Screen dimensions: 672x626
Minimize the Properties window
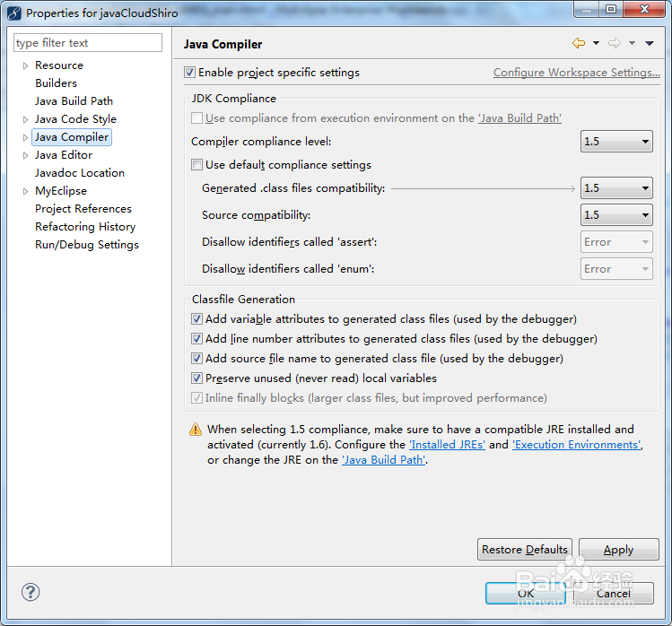587,9
